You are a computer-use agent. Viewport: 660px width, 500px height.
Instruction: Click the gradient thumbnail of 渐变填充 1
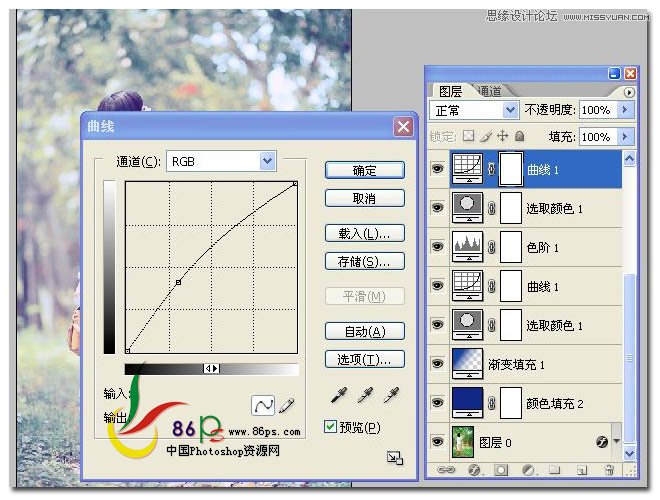pyautogui.click(x=467, y=364)
